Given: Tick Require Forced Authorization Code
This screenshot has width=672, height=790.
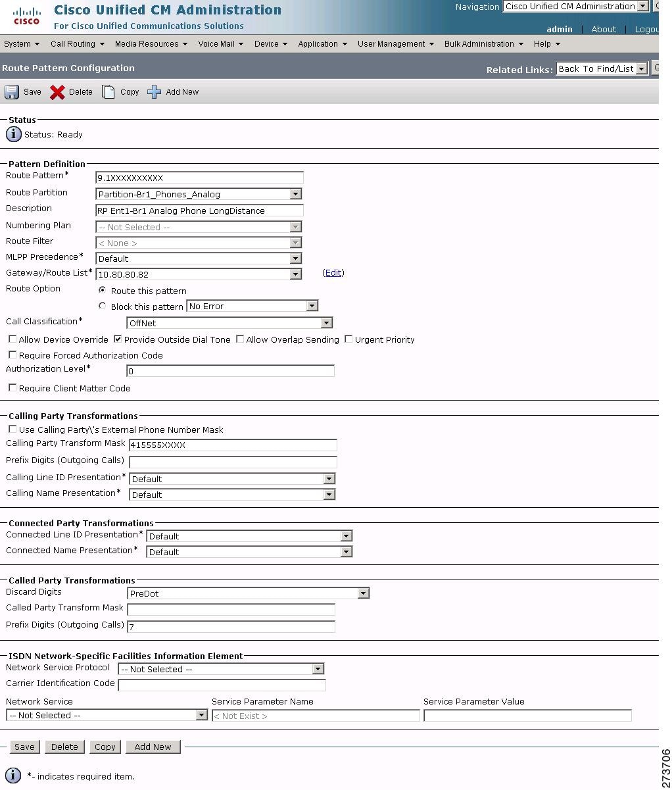Looking at the screenshot, I should point(12,355).
